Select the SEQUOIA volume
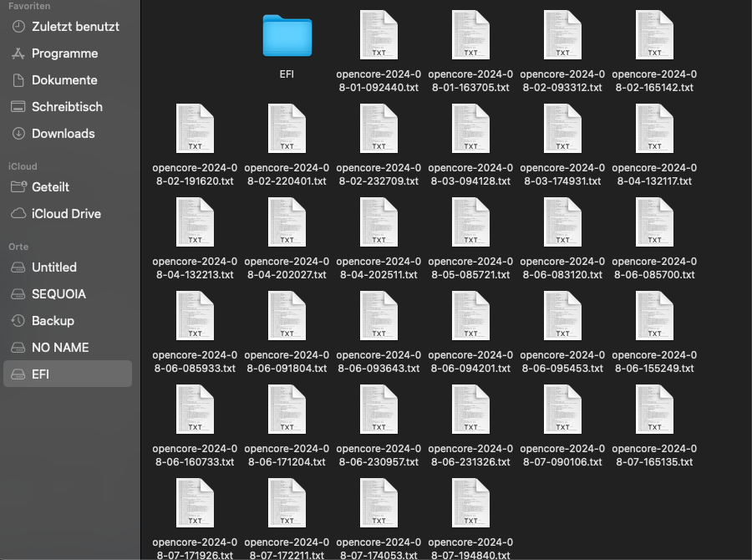Viewport: 752px width, 560px height. [x=68, y=293]
